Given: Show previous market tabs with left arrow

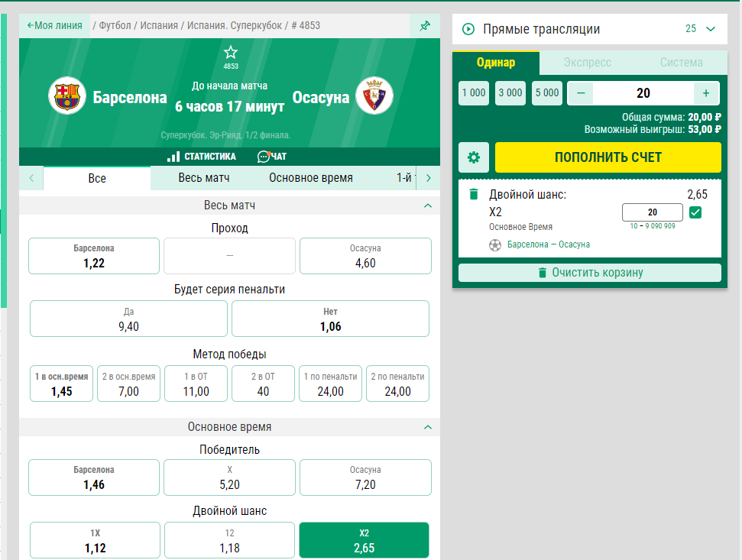Looking at the screenshot, I should point(31,178).
